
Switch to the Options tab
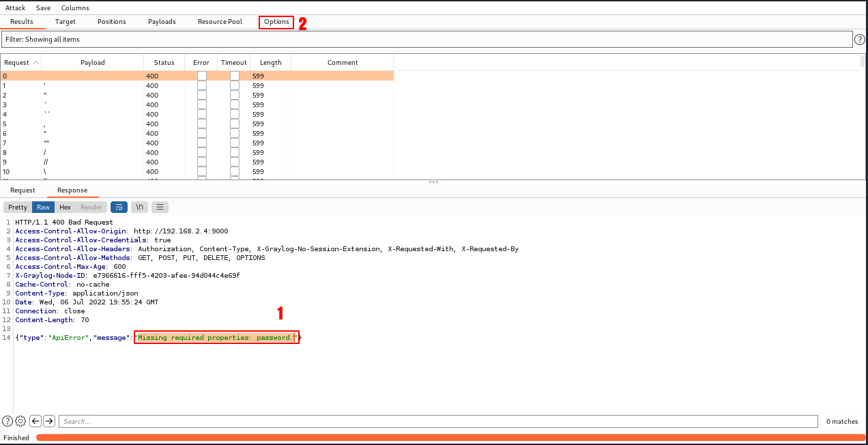pyautogui.click(x=276, y=22)
